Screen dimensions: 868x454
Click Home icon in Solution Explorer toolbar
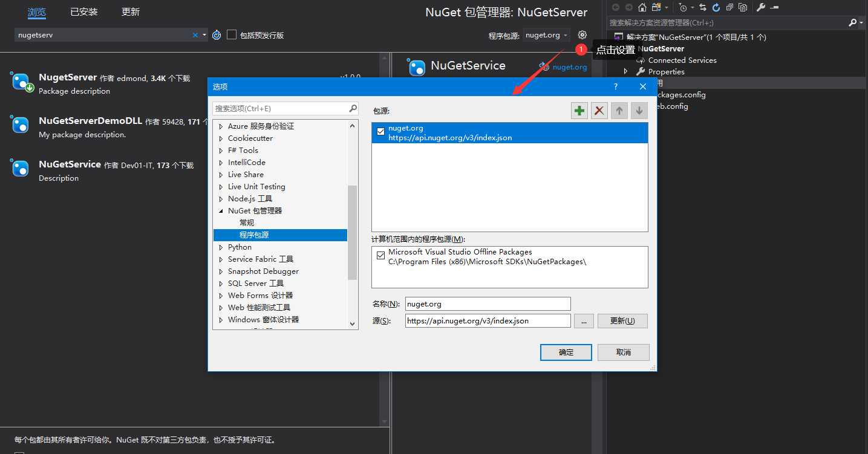pos(642,7)
